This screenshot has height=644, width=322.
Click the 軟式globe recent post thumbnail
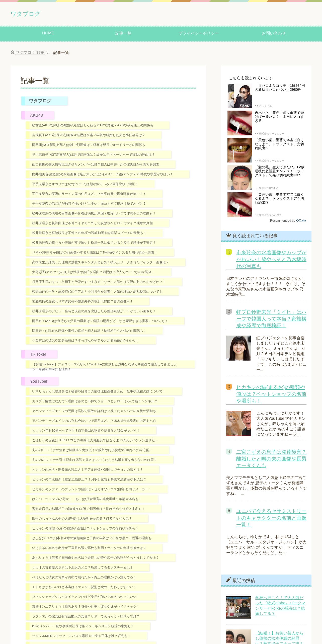[238, 607]
